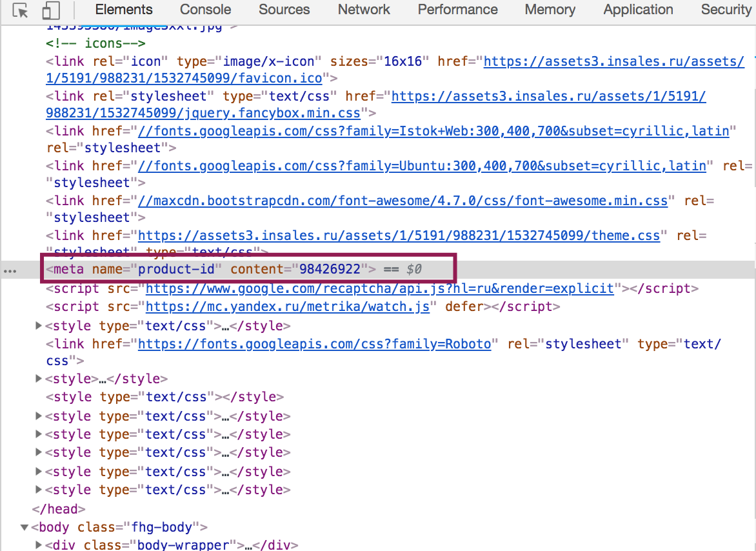Screen dimensions: 756x551
Task: Expand the last style node before closing head
Action: pyautogui.click(x=38, y=489)
